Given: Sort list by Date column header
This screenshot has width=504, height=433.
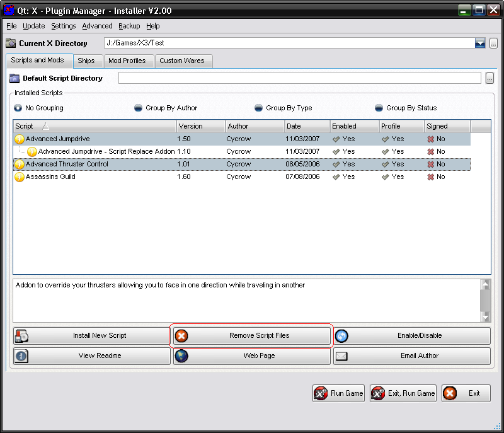Looking at the screenshot, I should point(307,126).
